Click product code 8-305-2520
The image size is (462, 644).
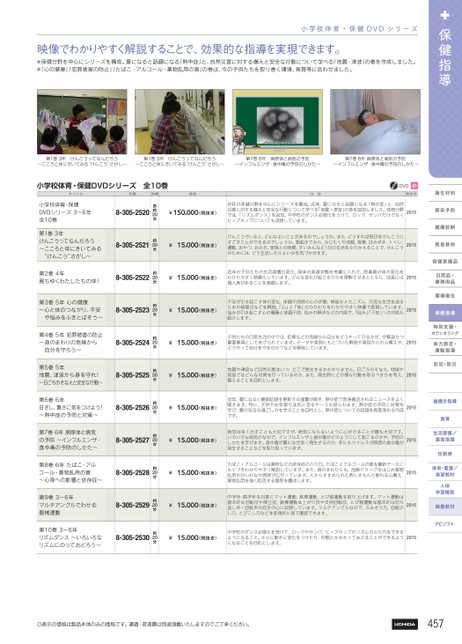(132, 212)
